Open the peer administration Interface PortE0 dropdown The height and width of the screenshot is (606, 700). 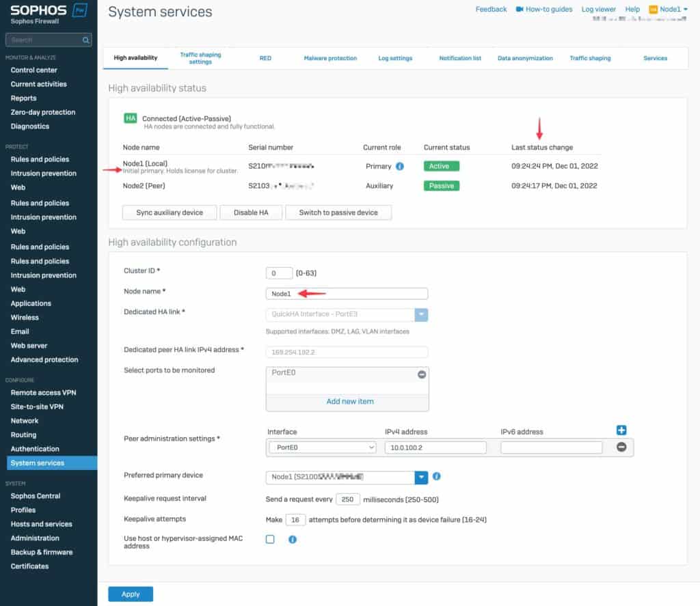(322, 447)
